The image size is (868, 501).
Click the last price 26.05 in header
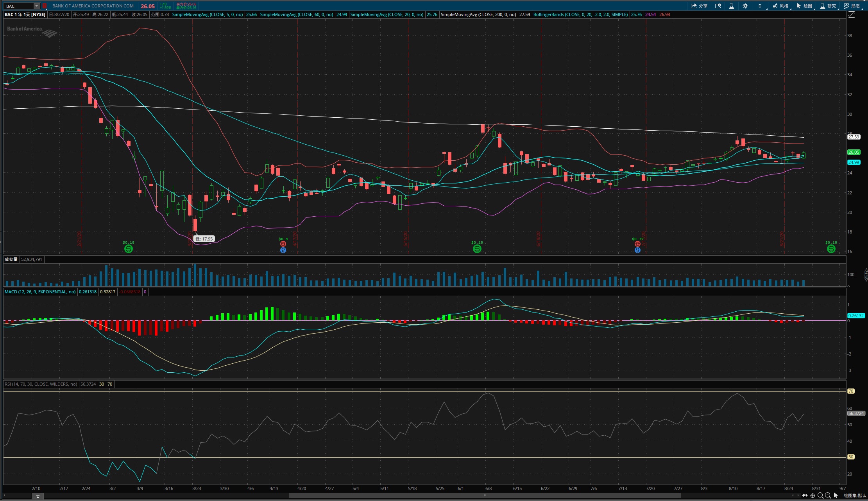(x=148, y=6)
